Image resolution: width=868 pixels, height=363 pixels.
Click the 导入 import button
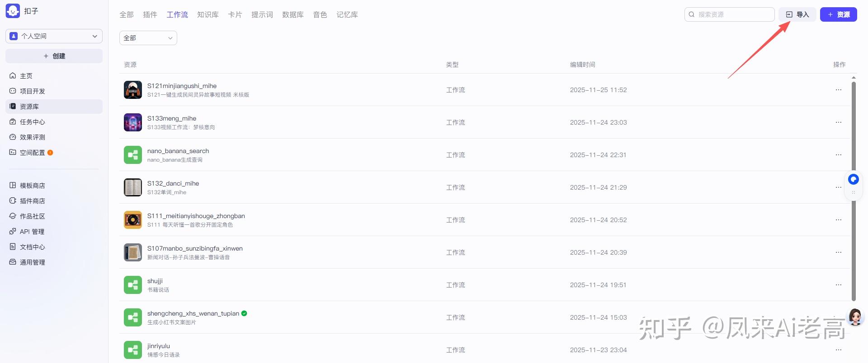coord(797,14)
